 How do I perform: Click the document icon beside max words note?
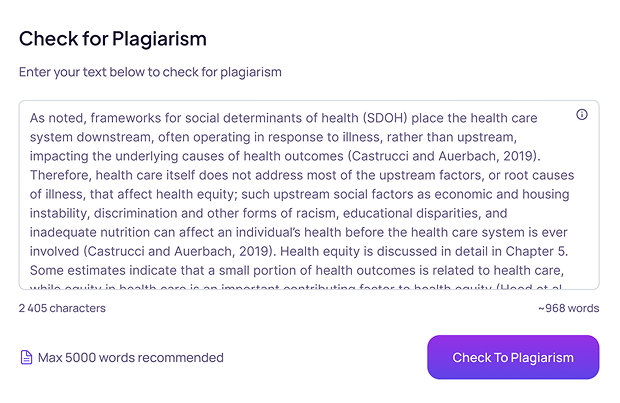pos(26,357)
